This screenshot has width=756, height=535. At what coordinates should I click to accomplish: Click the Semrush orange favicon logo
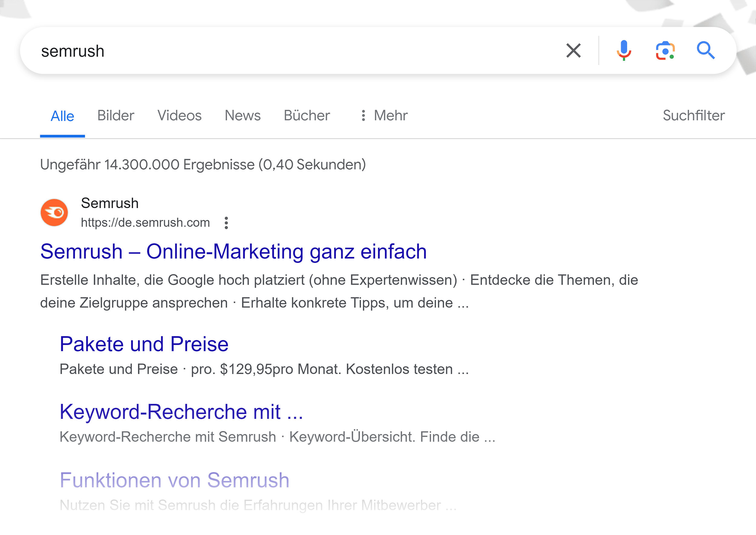click(54, 213)
